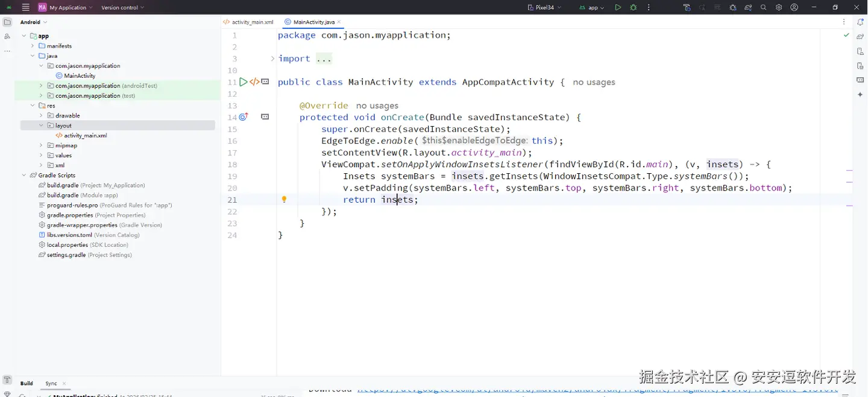Open Version control dropdown

coord(123,7)
